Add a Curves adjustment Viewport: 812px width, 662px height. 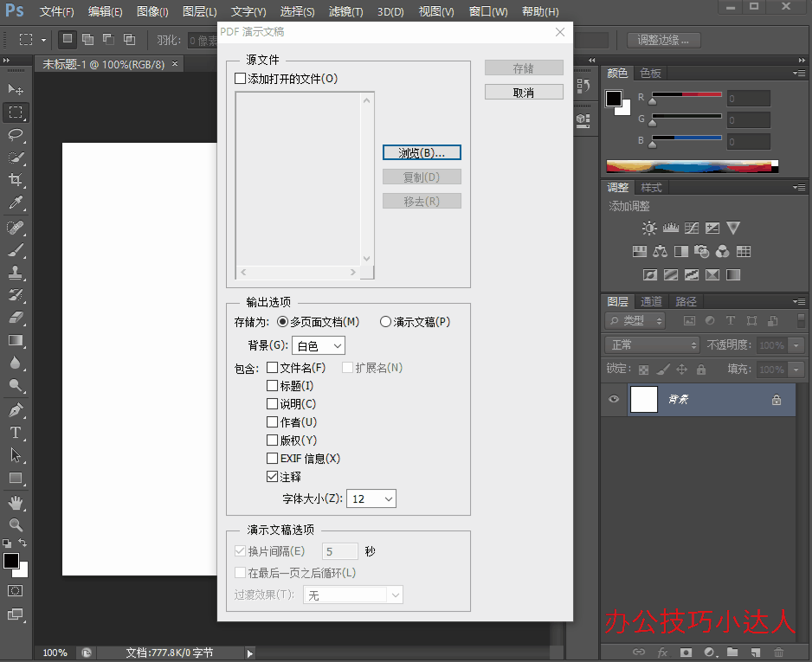pos(692,228)
